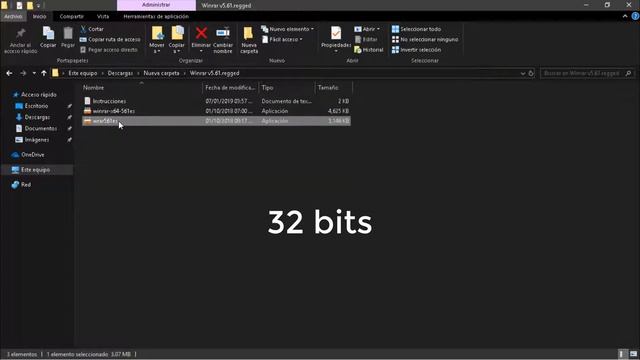Go up one folder level
640x360 pixels.
click(x=44, y=73)
